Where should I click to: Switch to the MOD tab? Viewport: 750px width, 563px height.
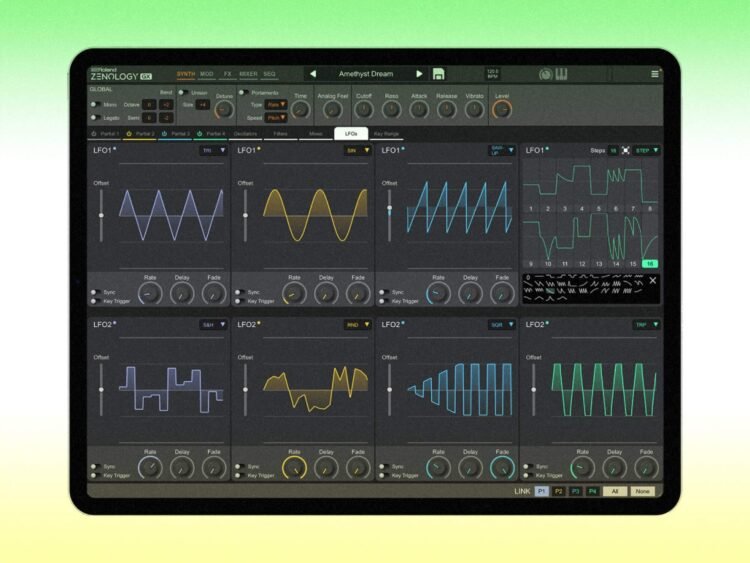tap(207, 74)
